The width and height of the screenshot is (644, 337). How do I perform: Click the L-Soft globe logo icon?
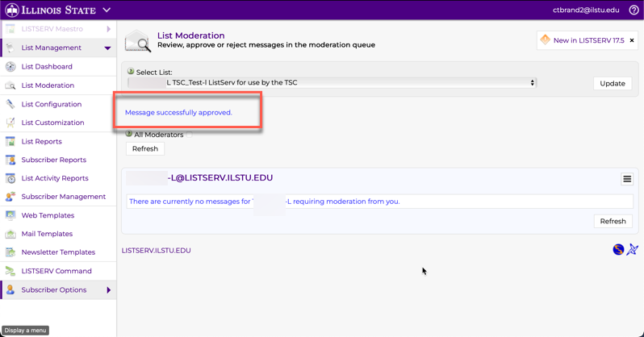click(618, 250)
